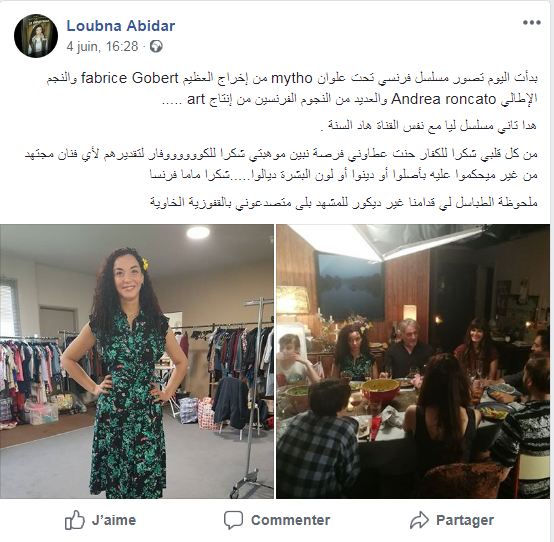Image resolution: width=554 pixels, height=542 pixels.
Task: Click the word 'mytho' in the post text
Action: pos(292,78)
